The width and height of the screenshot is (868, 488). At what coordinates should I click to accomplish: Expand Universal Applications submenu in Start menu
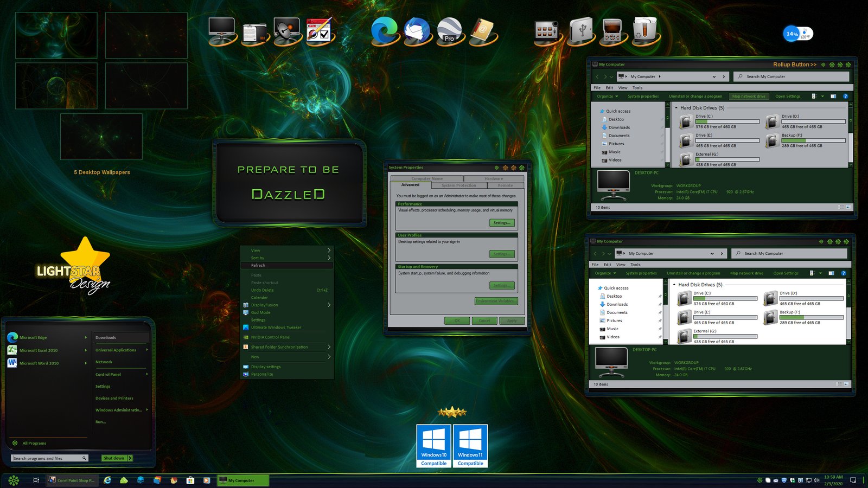coord(147,350)
